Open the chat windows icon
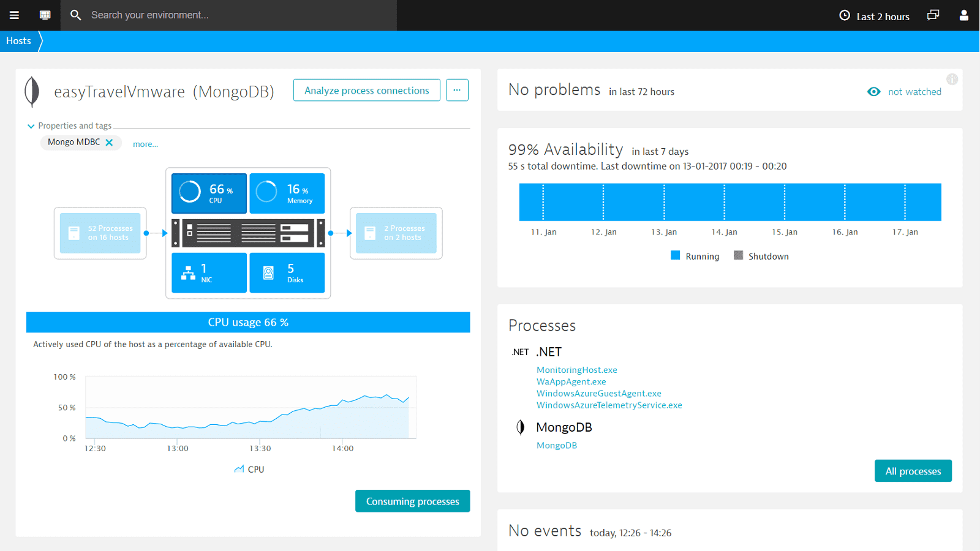This screenshot has height=551, width=980. (x=933, y=15)
